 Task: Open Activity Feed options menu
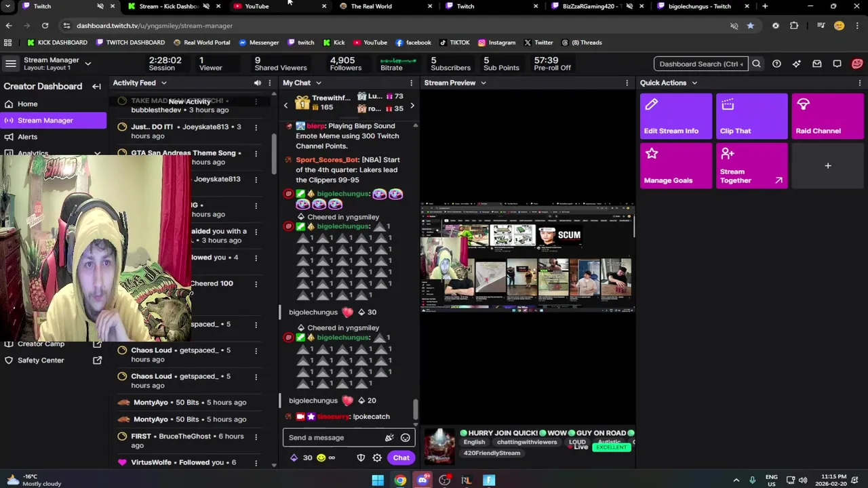[269, 83]
